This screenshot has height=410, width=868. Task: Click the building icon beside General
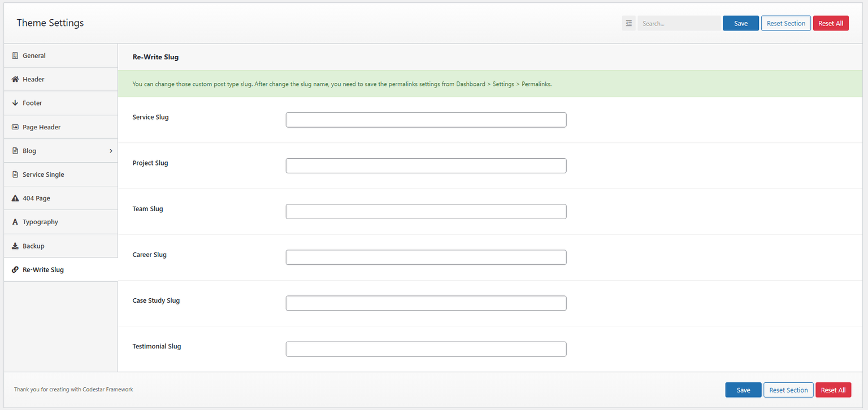[x=15, y=56]
